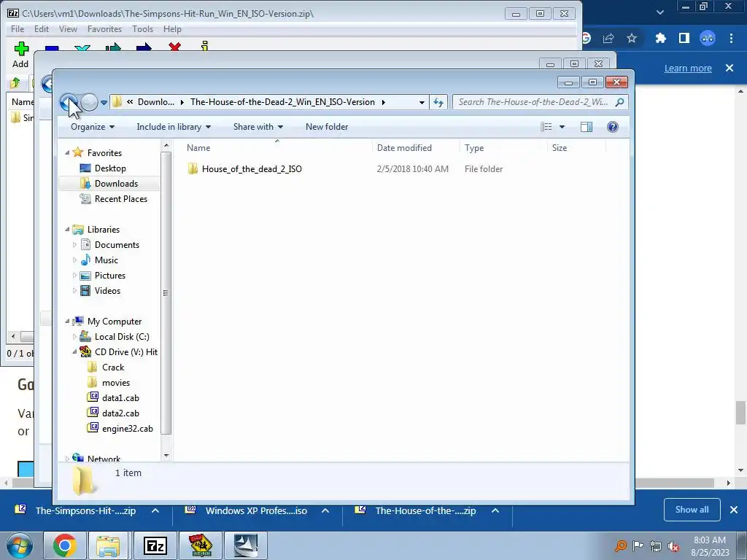Select the Music library
Viewport: 747px width, 560px height.
tap(107, 260)
